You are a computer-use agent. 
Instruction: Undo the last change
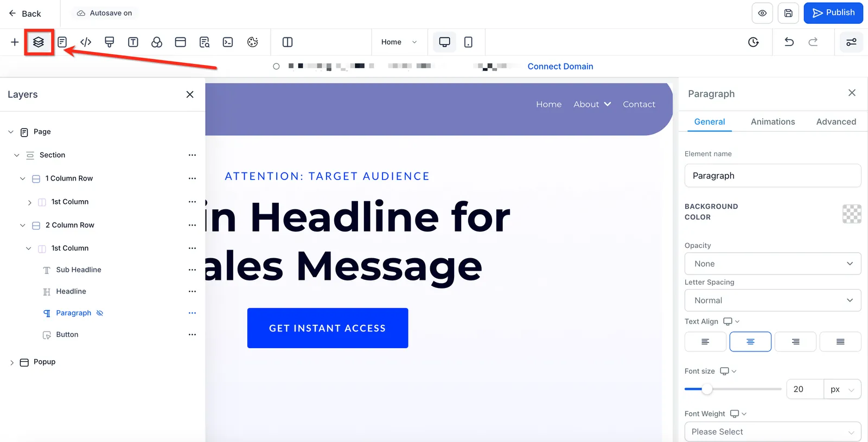click(x=789, y=42)
